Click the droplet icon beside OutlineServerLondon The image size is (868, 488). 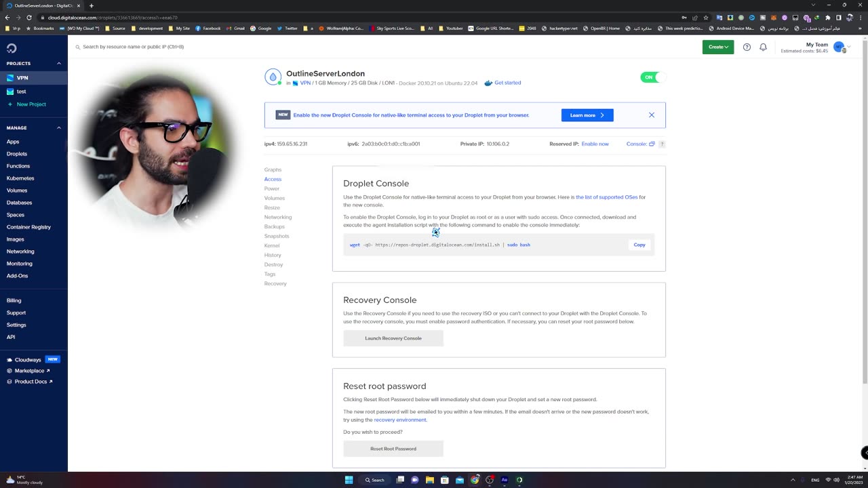(x=273, y=77)
